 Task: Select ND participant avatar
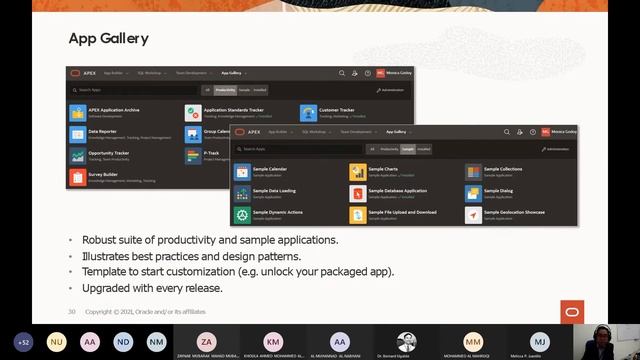coord(123,342)
